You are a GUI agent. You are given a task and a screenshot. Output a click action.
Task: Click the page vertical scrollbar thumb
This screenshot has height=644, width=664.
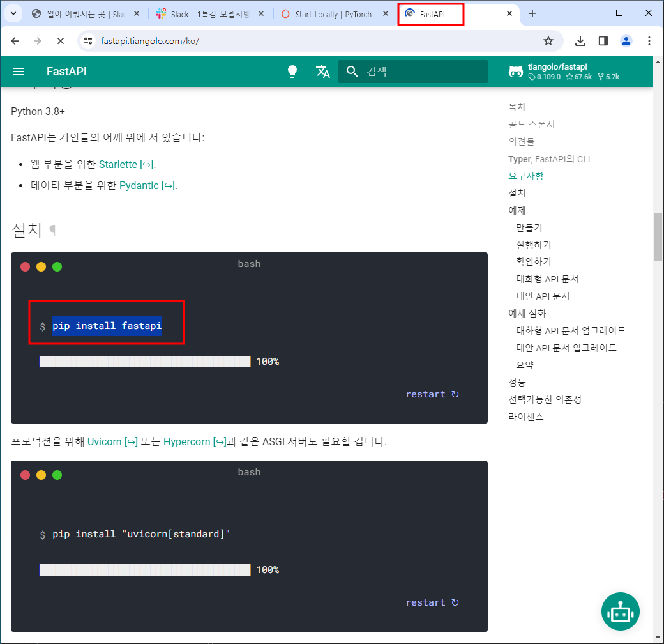(x=658, y=237)
